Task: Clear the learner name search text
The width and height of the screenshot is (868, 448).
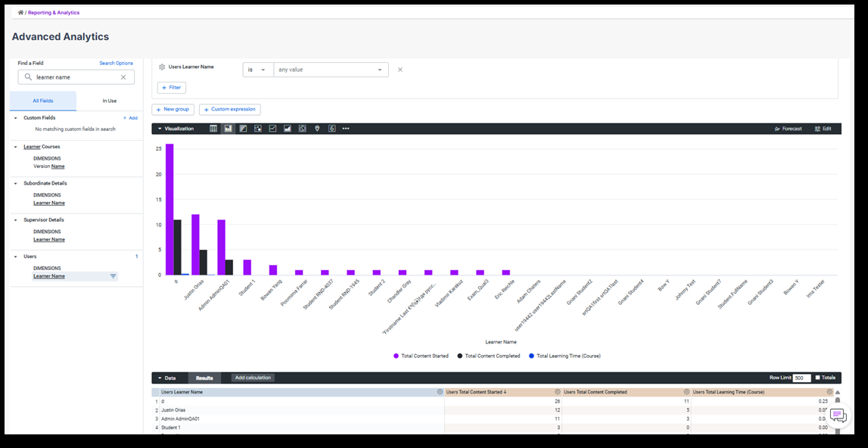Action: [x=123, y=77]
